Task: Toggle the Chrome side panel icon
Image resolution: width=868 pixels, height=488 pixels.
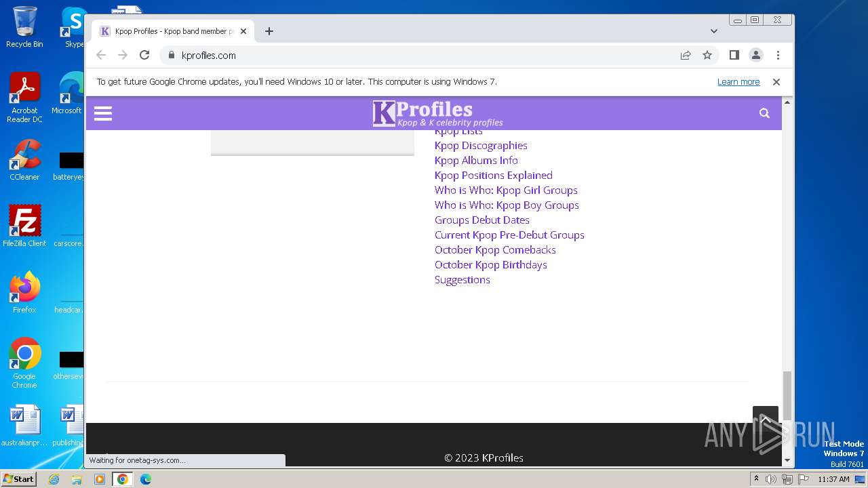Action: (734, 55)
